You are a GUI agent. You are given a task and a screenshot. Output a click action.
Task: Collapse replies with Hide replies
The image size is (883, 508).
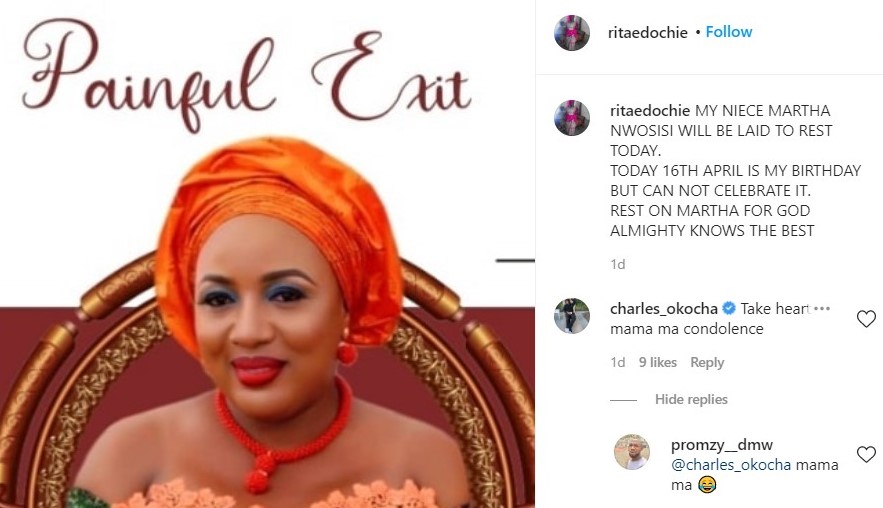tap(691, 399)
